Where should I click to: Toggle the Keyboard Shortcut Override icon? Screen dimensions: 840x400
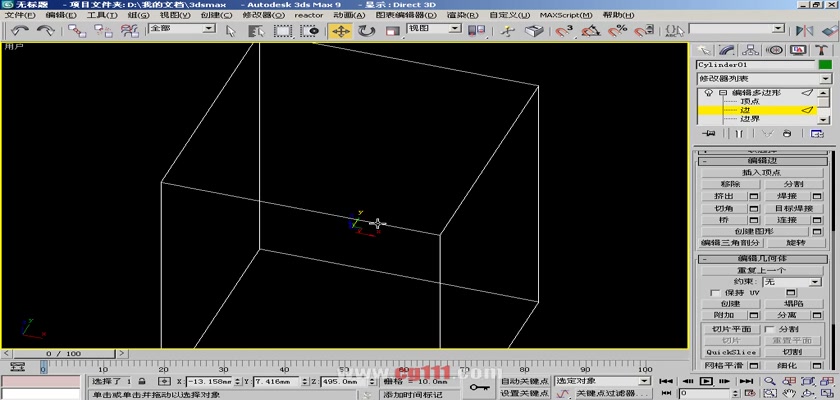coord(533,31)
